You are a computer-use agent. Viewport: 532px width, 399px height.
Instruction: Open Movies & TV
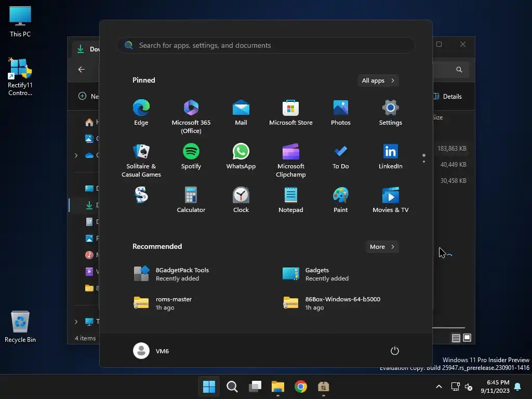click(391, 200)
